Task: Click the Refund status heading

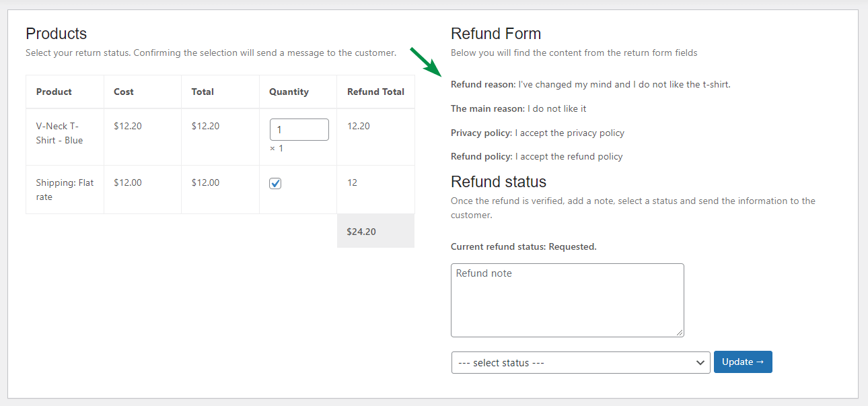Action: pyautogui.click(x=499, y=182)
